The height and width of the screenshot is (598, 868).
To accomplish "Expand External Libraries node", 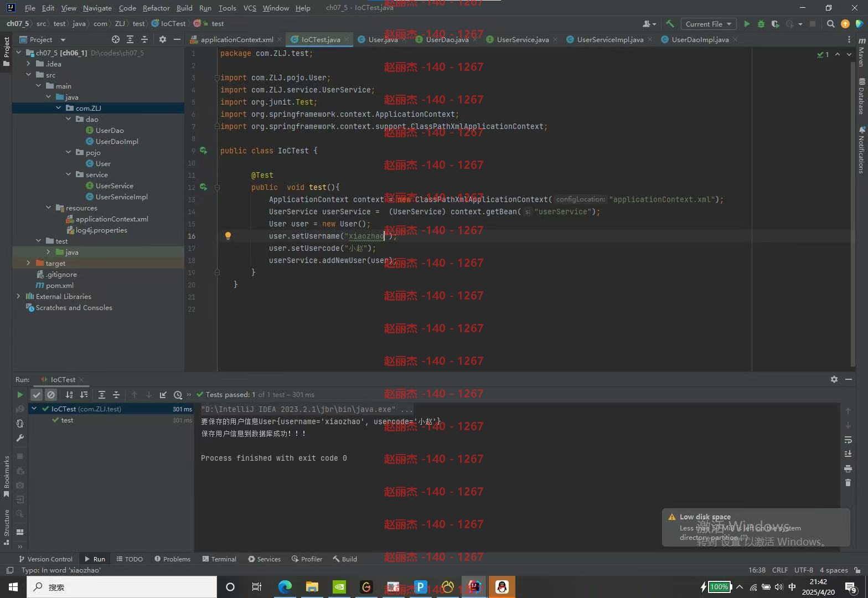I will 19,296.
